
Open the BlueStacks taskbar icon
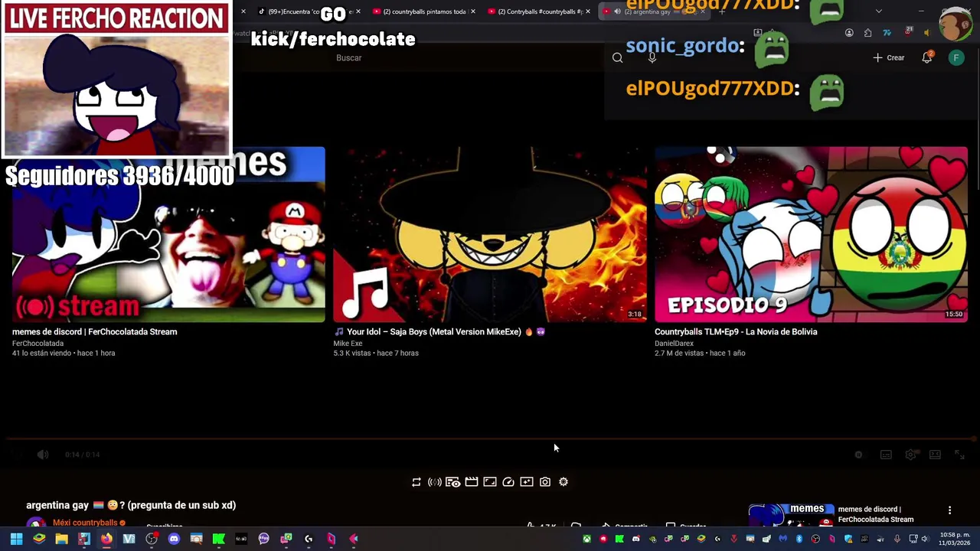pyautogui.click(x=38, y=539)
